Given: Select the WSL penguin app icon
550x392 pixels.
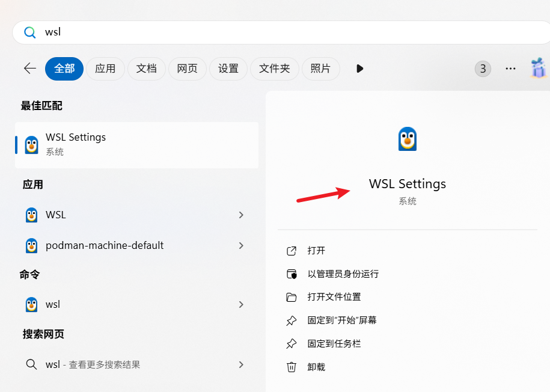Looking at the screenshot, I should point(31,215).
